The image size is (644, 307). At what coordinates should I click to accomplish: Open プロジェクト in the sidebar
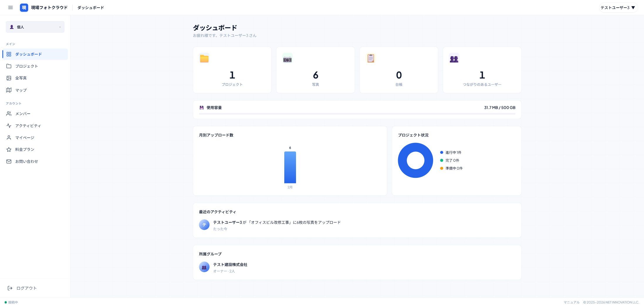click(26, 66)
